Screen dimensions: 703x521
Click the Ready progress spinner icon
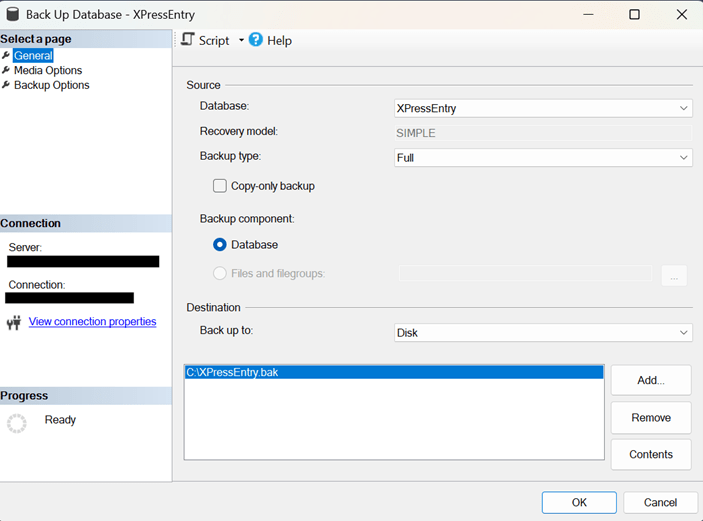pos(17,423)
